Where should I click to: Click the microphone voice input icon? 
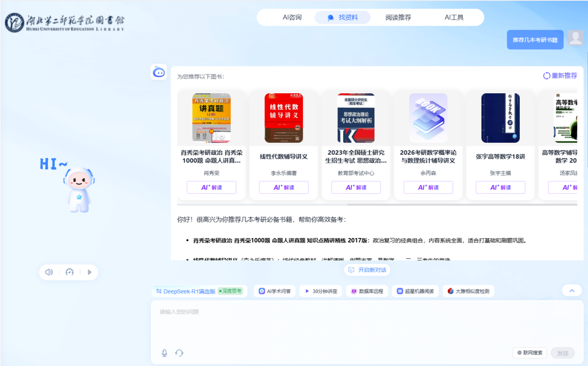point(164,353)
